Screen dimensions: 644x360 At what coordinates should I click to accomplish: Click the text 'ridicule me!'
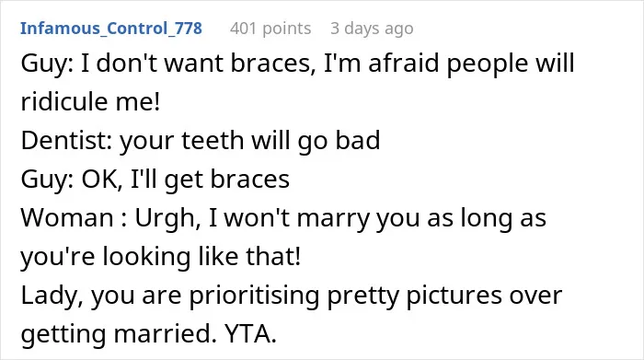click(90, 101)
